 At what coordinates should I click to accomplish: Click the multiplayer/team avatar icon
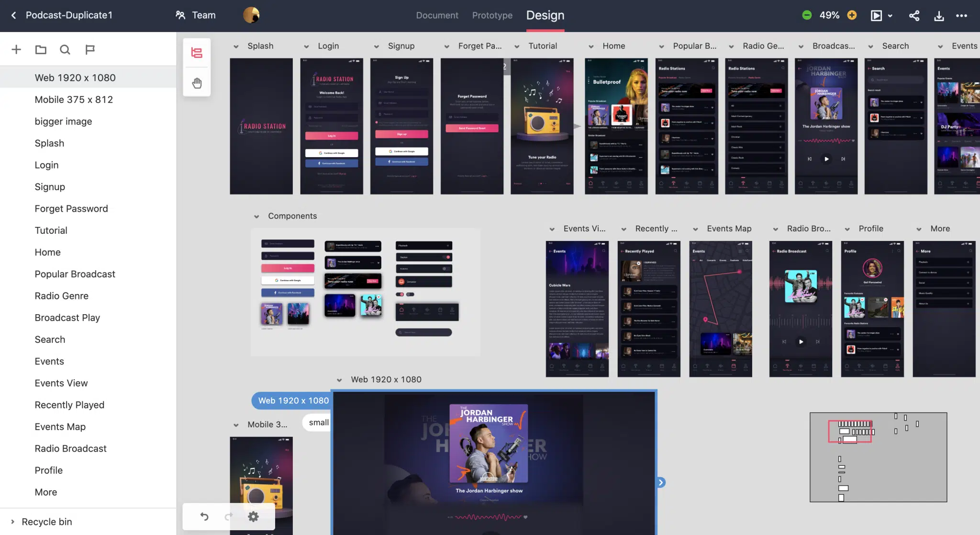251,15
